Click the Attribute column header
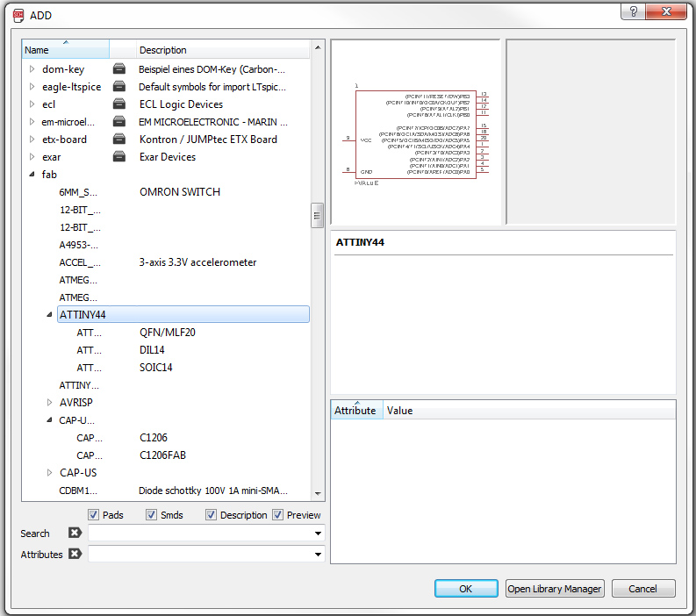 pyautogui.click(x=356, y=410)
